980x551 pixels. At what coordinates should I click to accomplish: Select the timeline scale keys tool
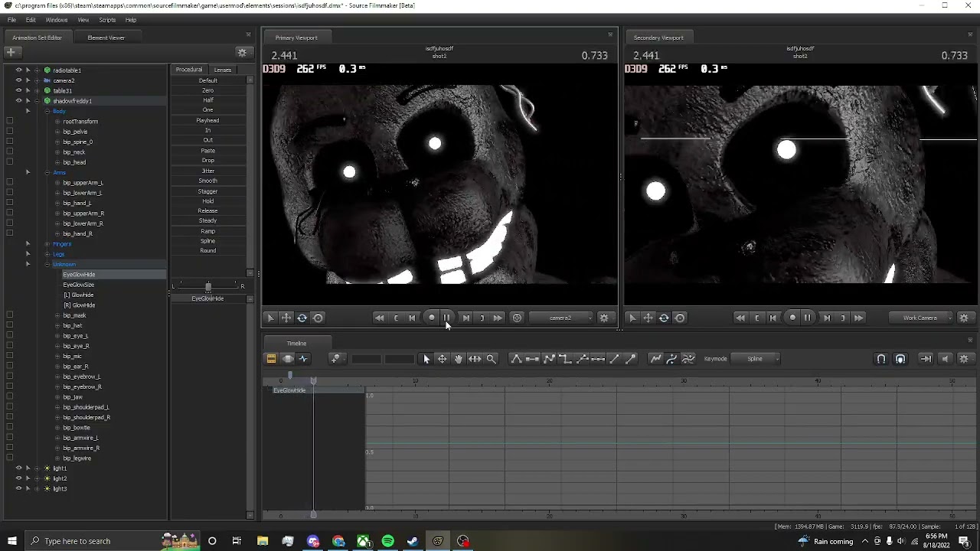(475, 359)
